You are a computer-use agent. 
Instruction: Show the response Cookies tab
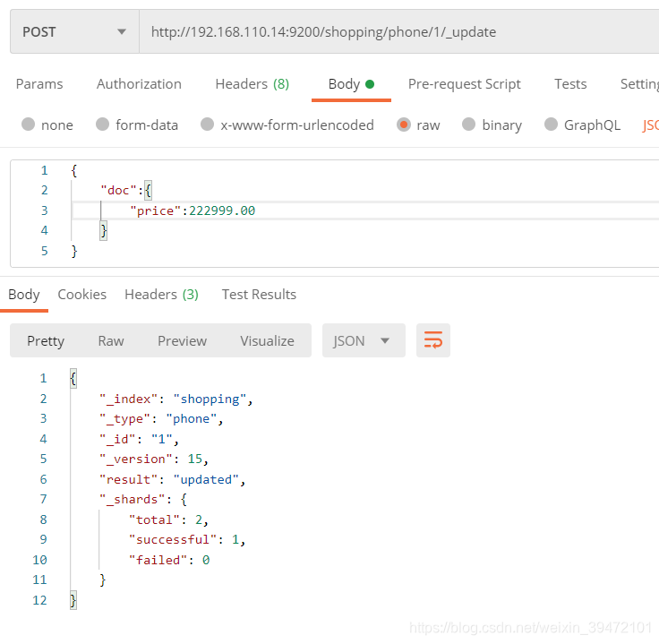pos(82,295)
